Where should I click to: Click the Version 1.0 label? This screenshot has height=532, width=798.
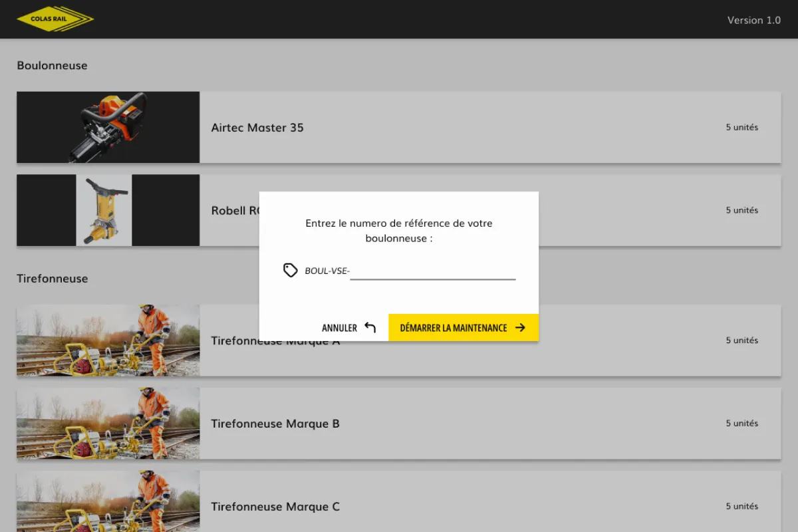click(753, 20)
